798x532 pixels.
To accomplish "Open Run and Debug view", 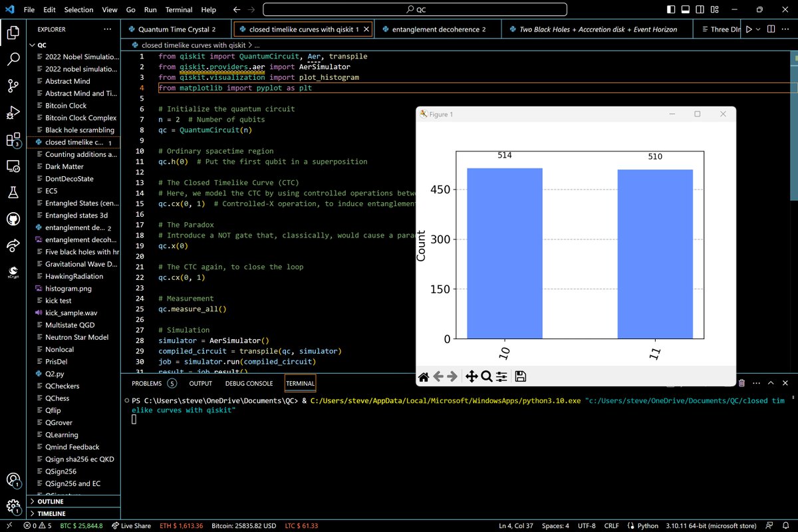I will [13, 112].
